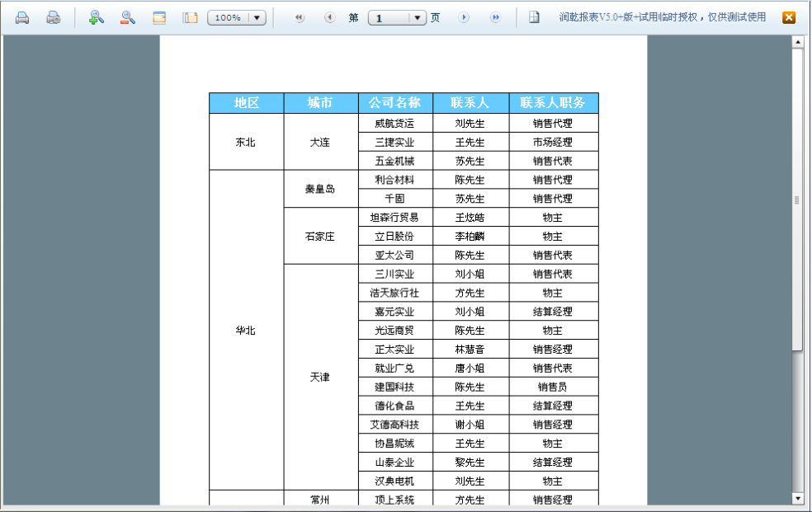
Task: Click company cell 坦森行贸易
Action: (x=395, y=218)
